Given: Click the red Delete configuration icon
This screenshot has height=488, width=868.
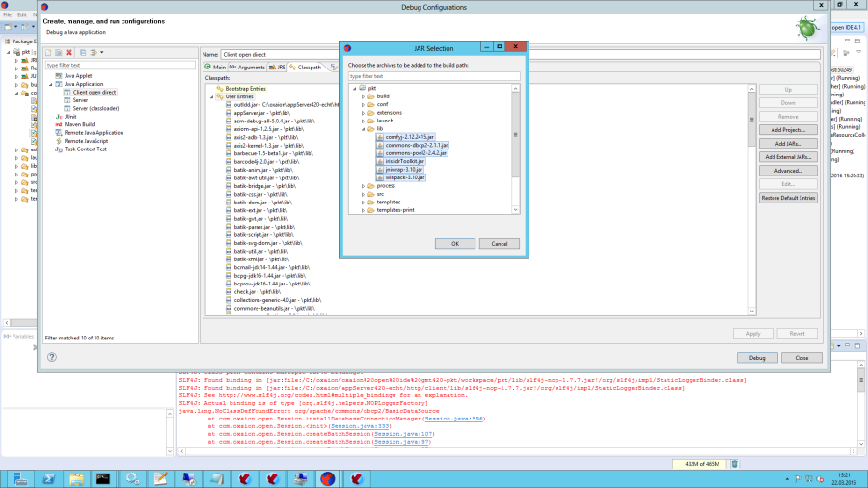Looking at the screenshot, I should coord(69,53).
